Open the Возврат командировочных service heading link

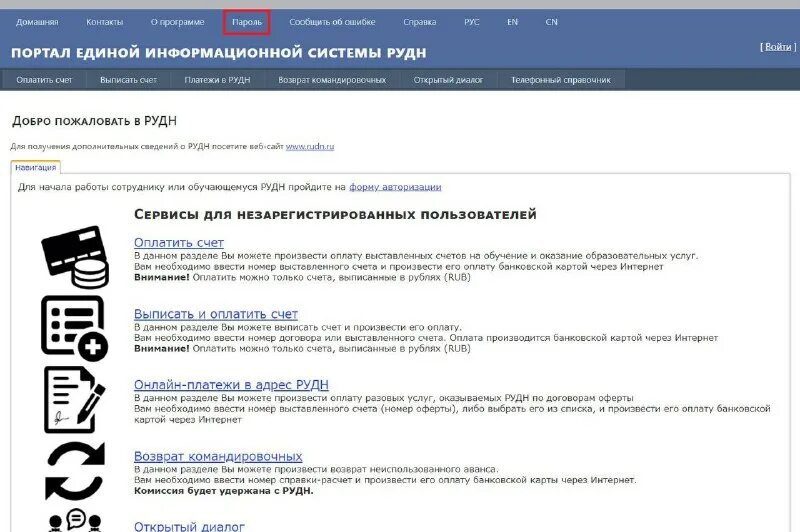[218, 456]
